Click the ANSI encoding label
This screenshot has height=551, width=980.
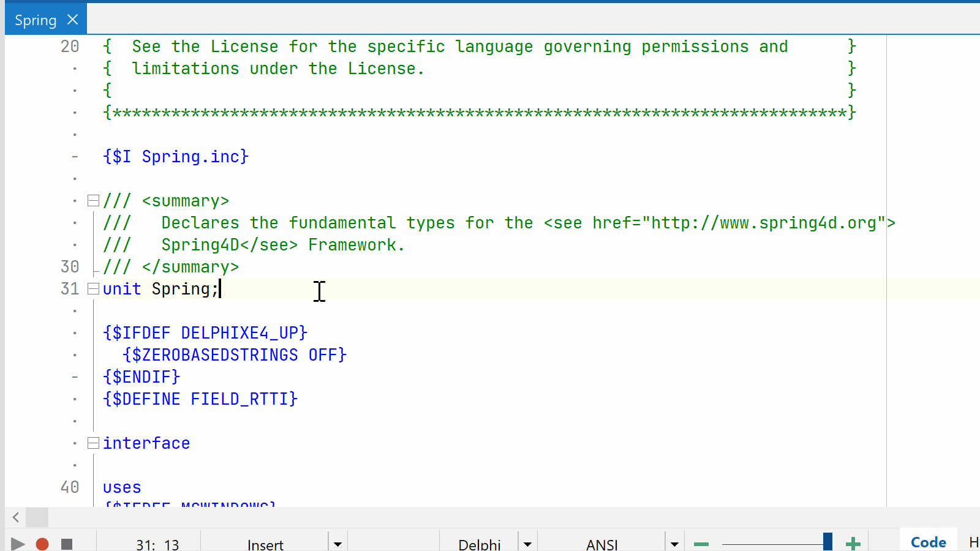click(602, 544)
